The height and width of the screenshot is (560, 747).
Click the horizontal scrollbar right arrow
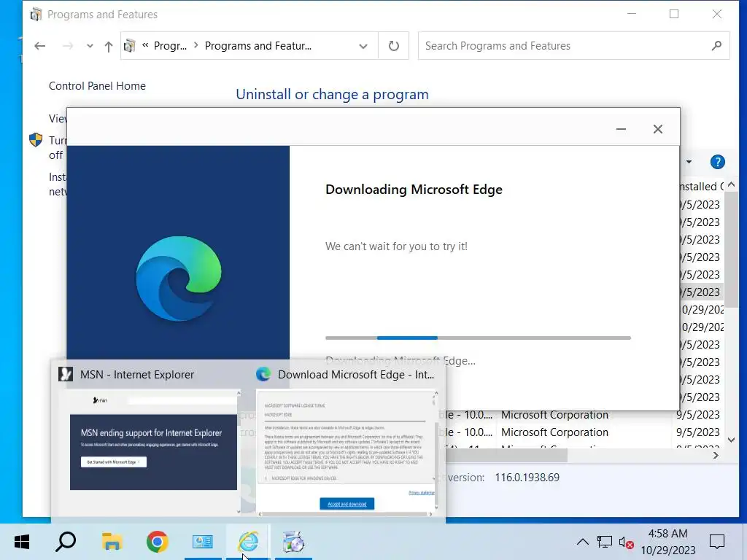[x=716, y=456]
